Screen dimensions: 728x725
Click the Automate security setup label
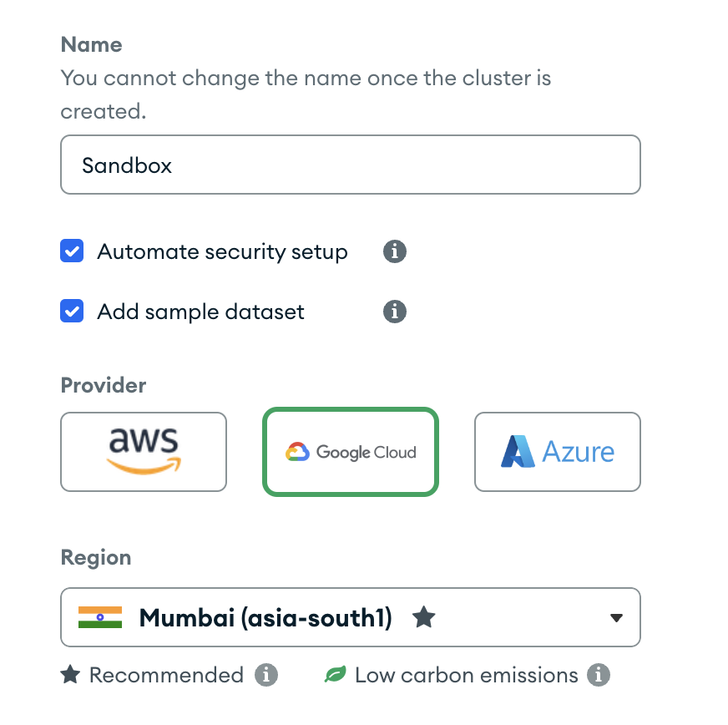[x=222, y=252]
